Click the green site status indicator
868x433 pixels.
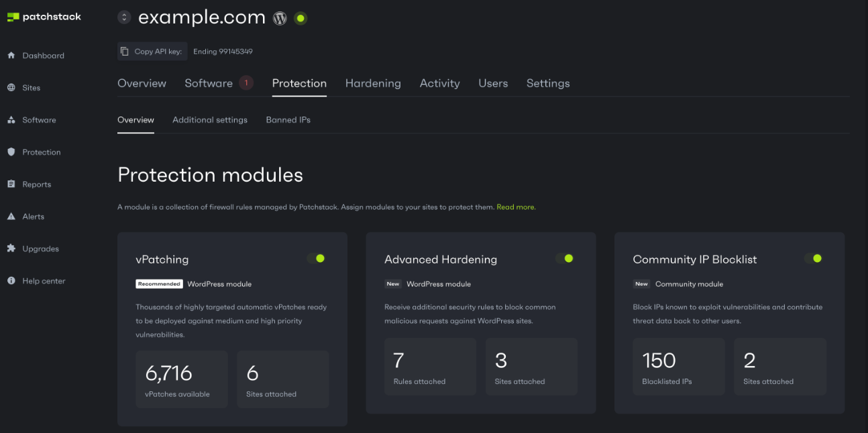(301, 18)
